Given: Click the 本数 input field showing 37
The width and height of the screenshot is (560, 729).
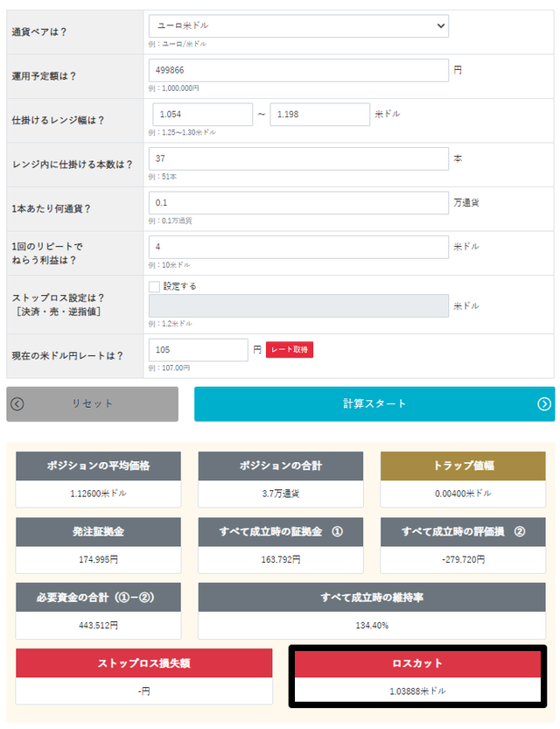Looking at the screenshot, I should 298,158.
